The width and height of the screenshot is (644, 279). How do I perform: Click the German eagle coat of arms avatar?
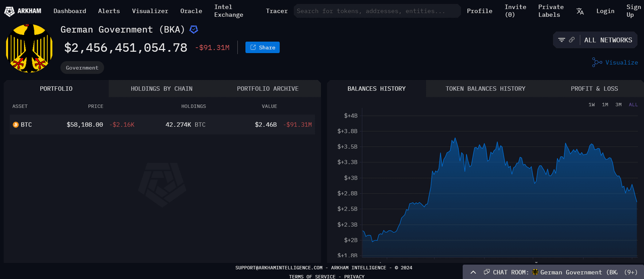[x=29, y=49]
